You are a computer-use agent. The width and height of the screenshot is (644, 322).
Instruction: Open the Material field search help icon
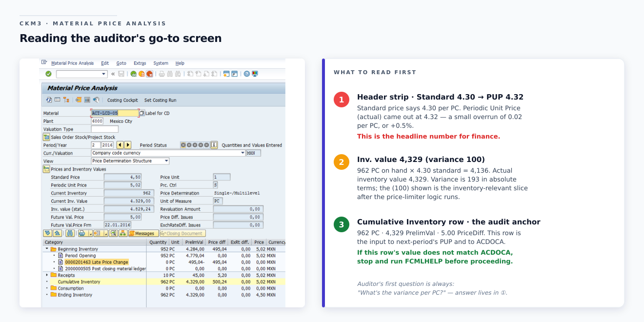[141, 113]
